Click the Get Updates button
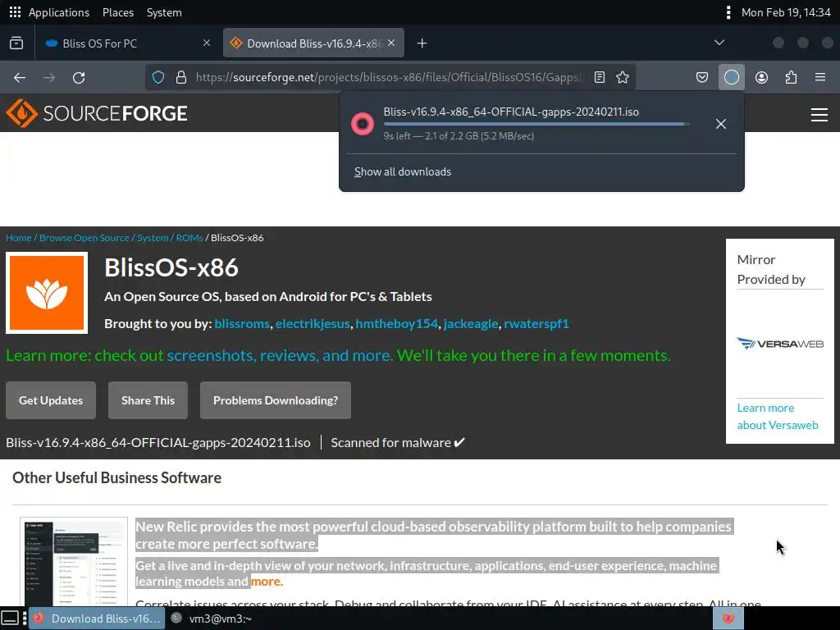Screen dimensions: 840x630 51,400
